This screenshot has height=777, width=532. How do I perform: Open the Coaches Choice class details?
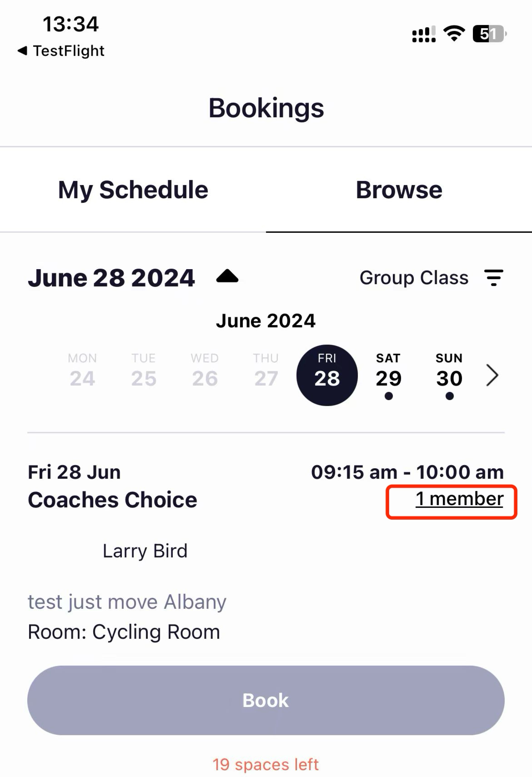tap(112, 500)
